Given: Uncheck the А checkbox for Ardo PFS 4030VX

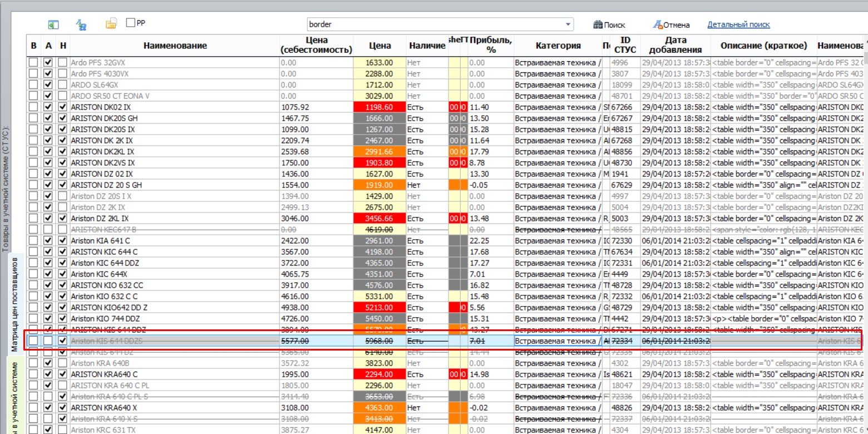Looking at the screenshot, I should pyautogui.click(x=48, y=74).
